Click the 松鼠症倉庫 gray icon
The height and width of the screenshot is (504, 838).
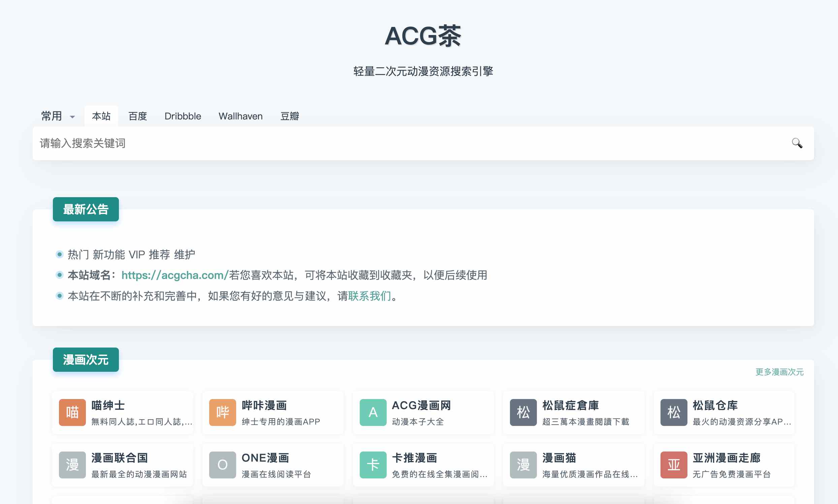523,412
